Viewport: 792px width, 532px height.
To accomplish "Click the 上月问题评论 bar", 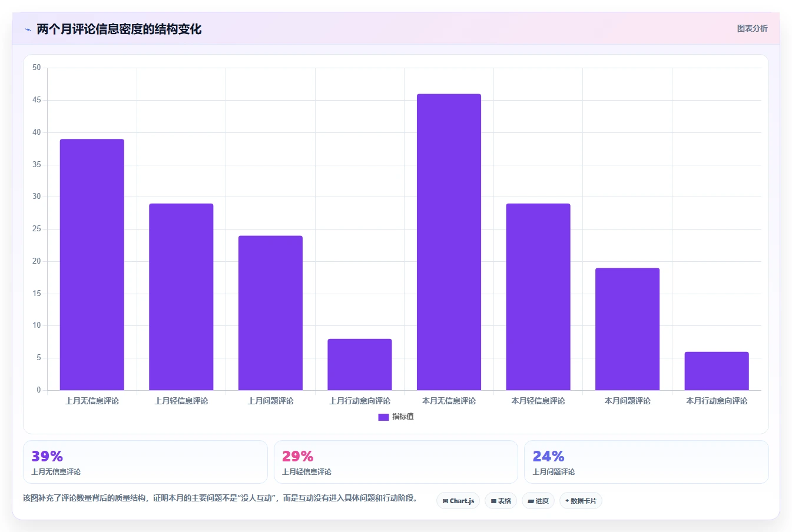I will pyautogui.click(x=270, y=313).
